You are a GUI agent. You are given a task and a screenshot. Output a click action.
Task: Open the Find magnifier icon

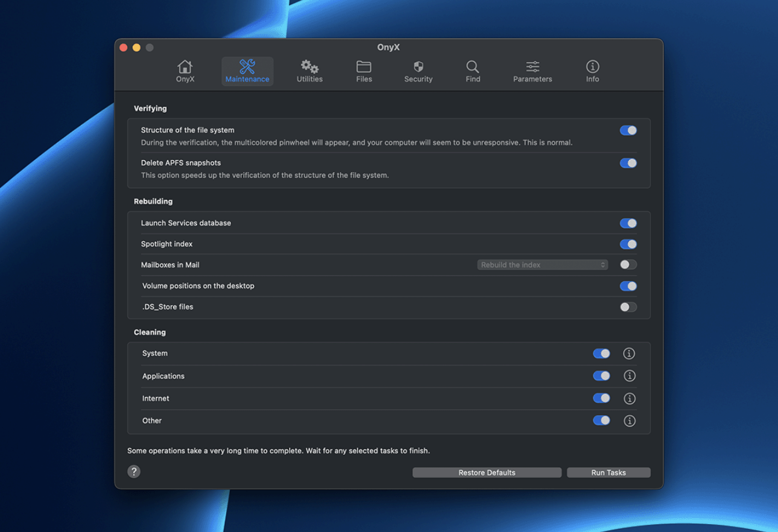473,71
